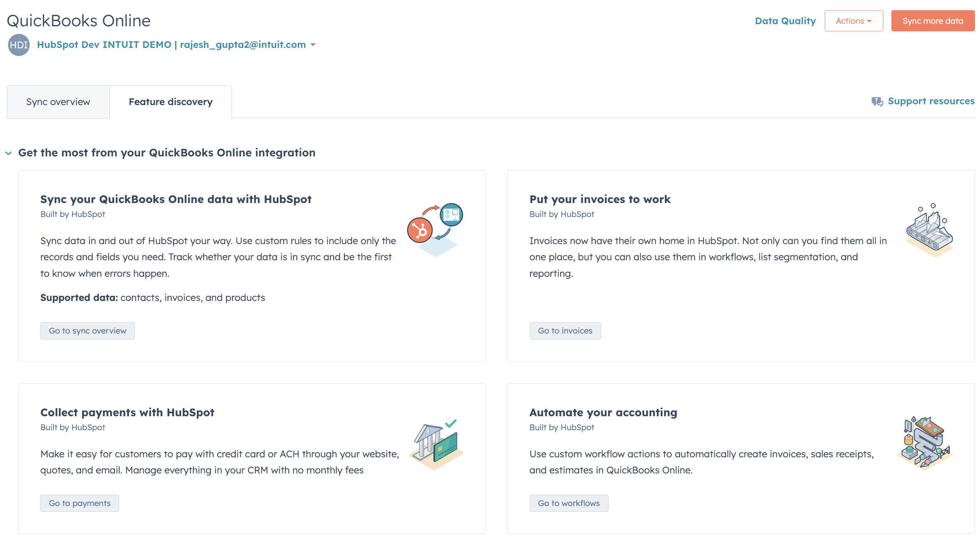Click Go to sync overview button
This screenshot has height=551, width=980.
pyautogui.click(x=87, y=330)
